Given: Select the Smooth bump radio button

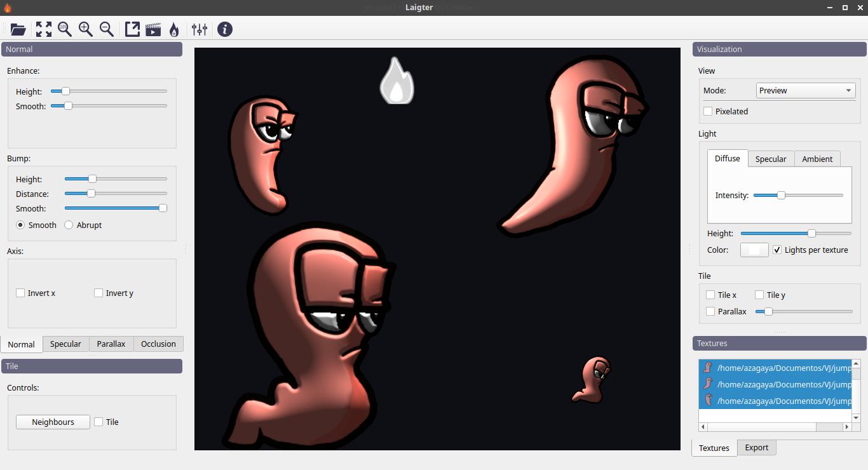Looking at the screenshot, I should (x=20, y=225).
